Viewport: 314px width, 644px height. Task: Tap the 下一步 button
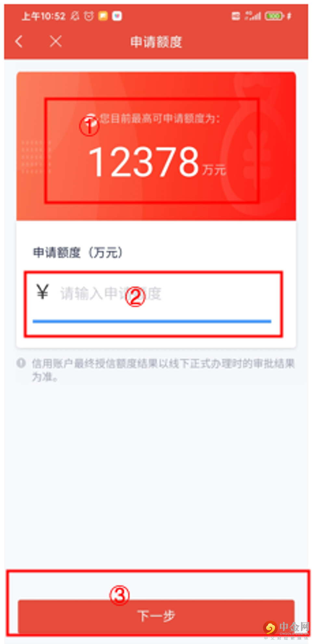(x=156, y=616)
